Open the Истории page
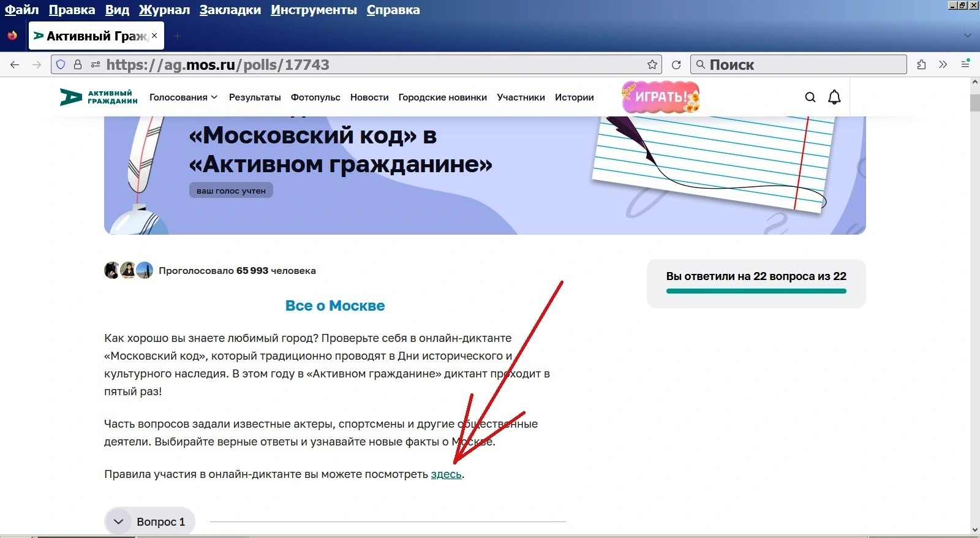Screen dimensions: 980x538 coord(575,97)
